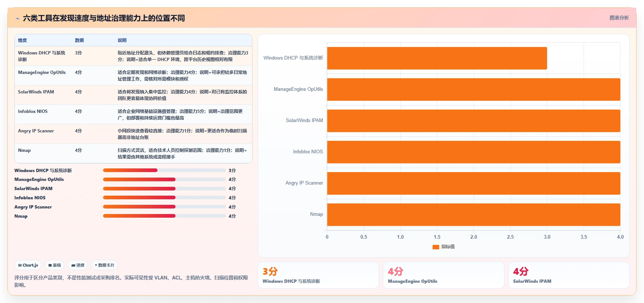Click the ManageEngine OpUtils chart bar
This screenshot has width=644, height=303.
click(474, 89)
